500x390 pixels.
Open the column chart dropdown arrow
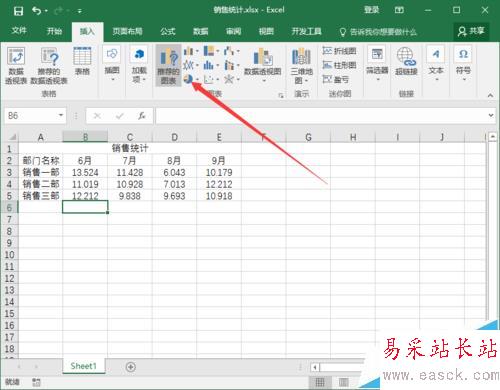(197, 51)
